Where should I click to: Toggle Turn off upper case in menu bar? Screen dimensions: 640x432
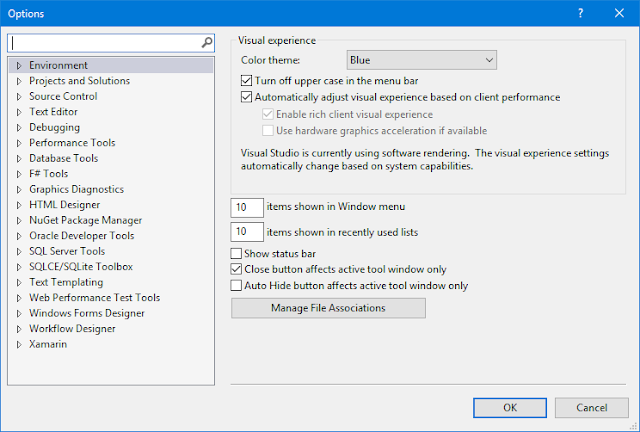[246, 80]
